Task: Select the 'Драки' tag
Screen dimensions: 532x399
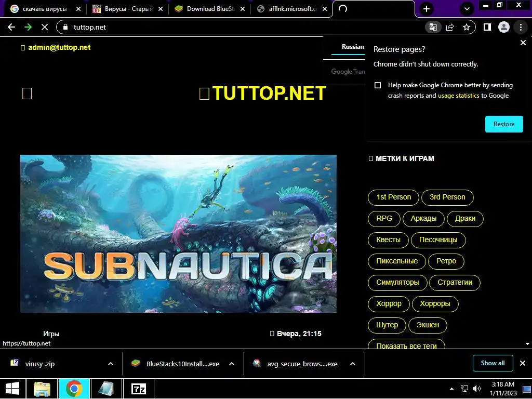Action: pos(465,219)
